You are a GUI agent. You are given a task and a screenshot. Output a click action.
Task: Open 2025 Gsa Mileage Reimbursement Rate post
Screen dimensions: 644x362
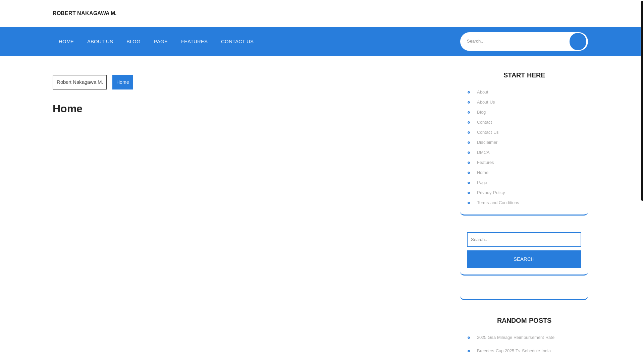(x=516, y=338)
